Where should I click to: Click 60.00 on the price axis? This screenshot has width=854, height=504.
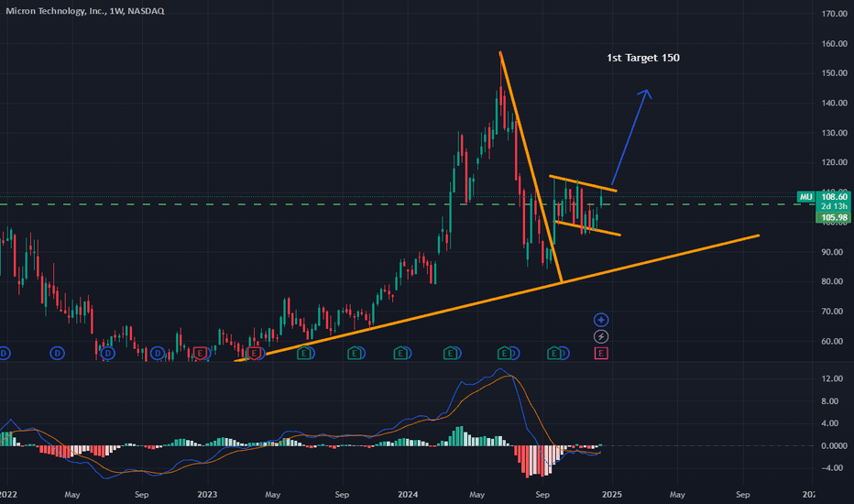coord(834,342)
